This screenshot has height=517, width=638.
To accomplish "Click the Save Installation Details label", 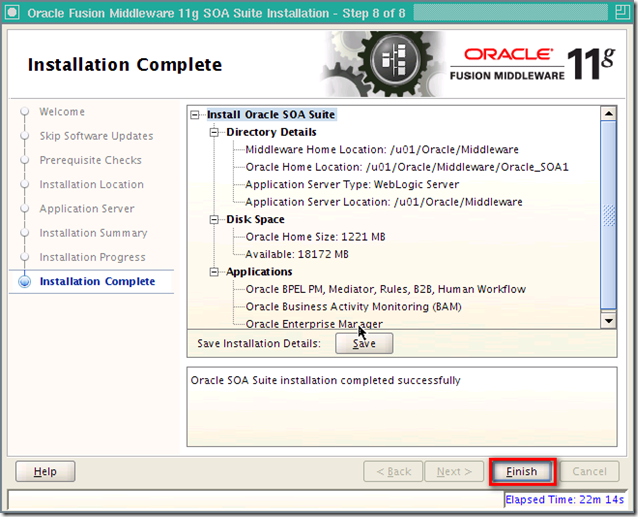I will pos(259,344).
